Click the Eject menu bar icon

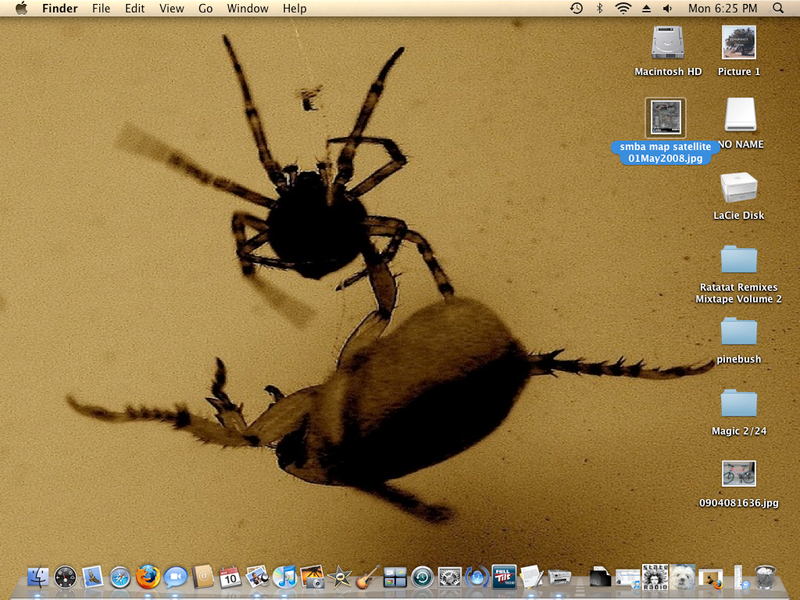click(x=646, y=8)
